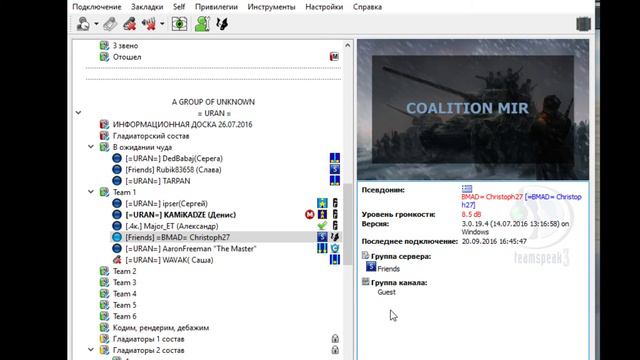The width and height of the screenshot is (640, 360).
Task: Select user Major_ET (Александр)
Action: [x=171, y=226]
